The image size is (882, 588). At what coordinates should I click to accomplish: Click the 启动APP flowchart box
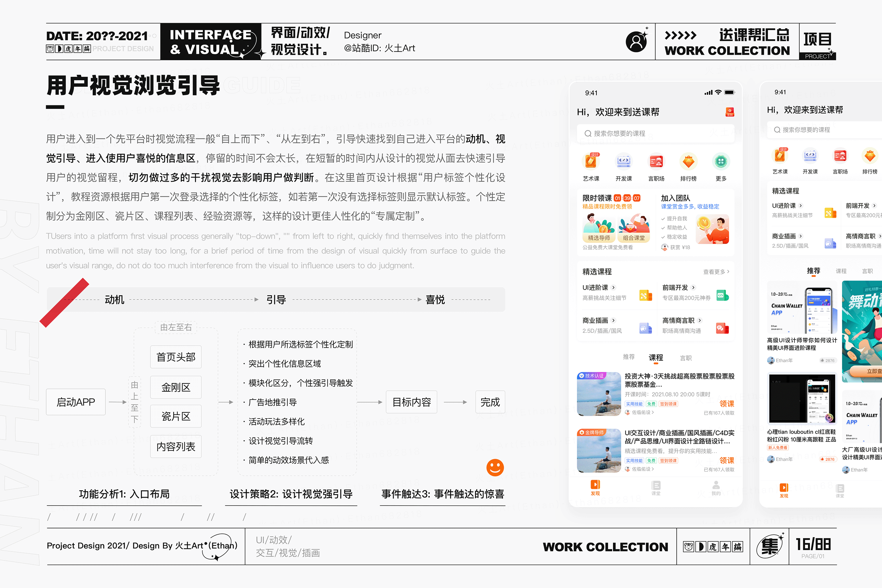point(76,402)
